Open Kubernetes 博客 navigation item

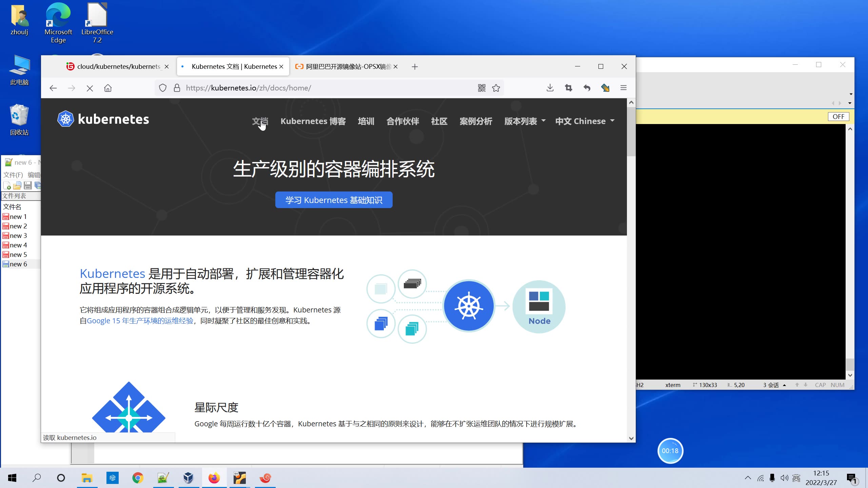pyautogui.click(x=313, y=121)
